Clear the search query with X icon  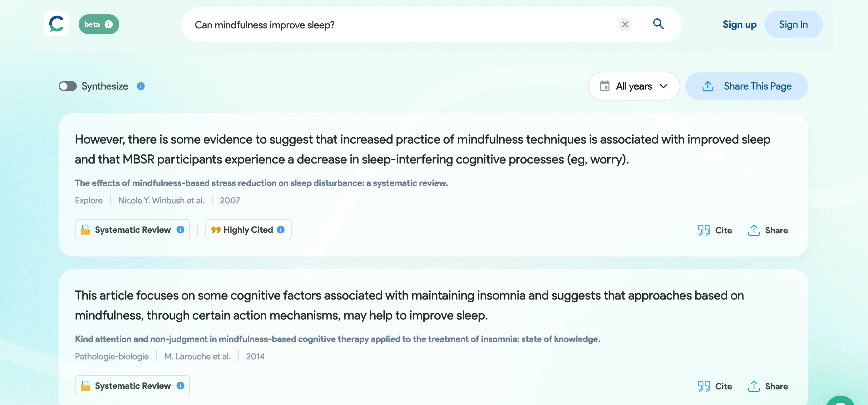pos(625,24)
